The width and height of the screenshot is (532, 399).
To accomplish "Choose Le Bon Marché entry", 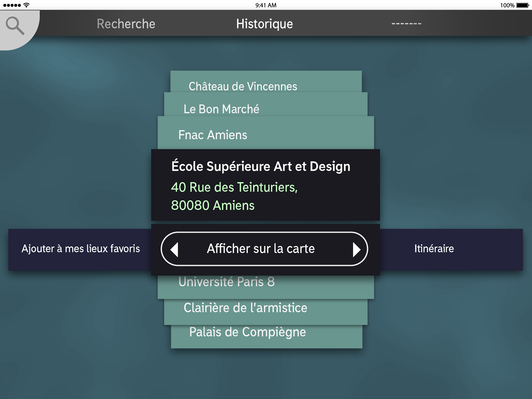I will coord(266,104).
